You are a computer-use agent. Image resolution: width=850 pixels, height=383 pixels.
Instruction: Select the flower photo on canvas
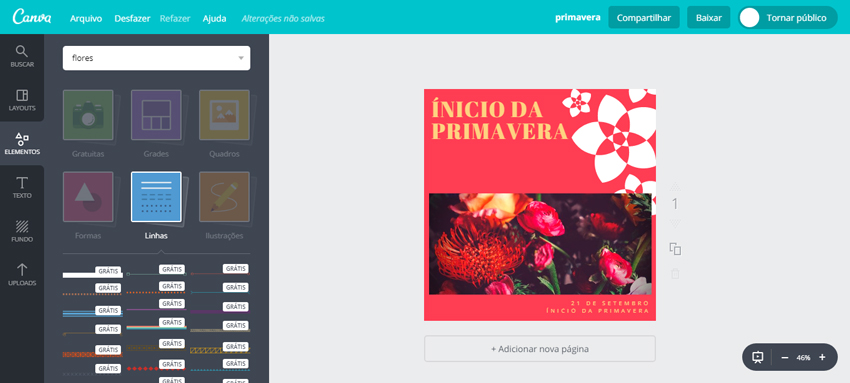pyautogui.click(x=540, y=244)
